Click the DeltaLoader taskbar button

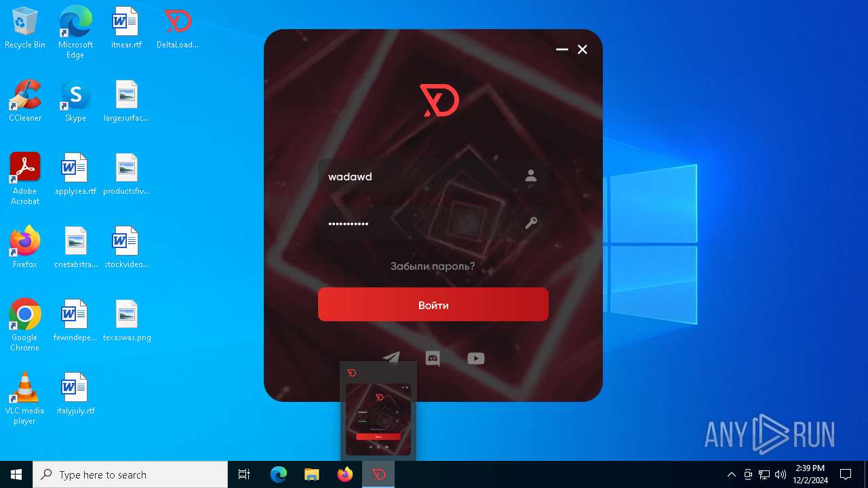tap(378, 474)
